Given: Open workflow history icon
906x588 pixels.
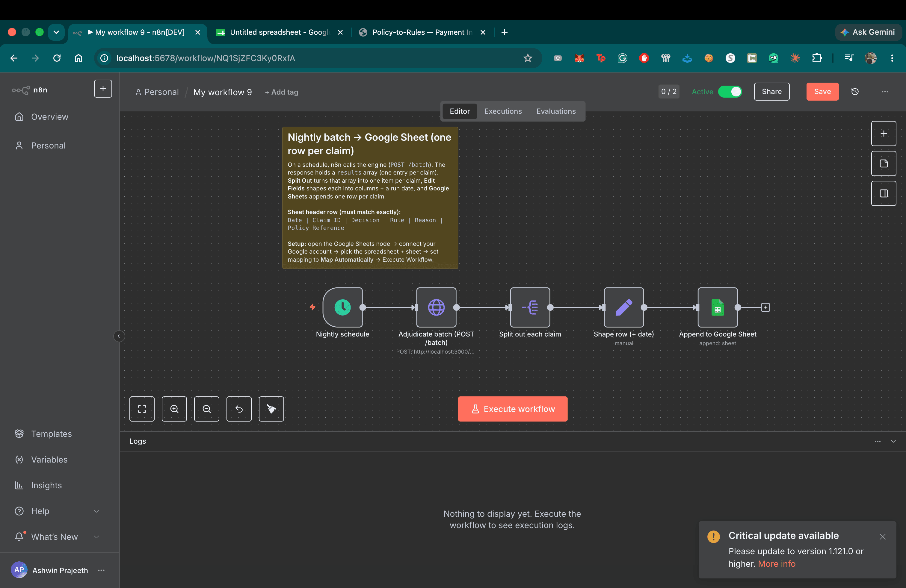Looking at the screenshot, I should pyautogui.click(x=854, y=92).
